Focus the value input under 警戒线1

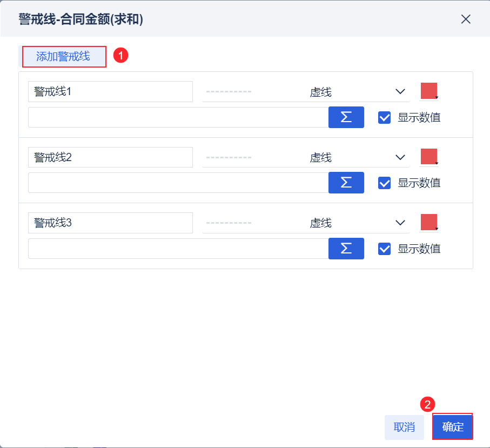178,117
